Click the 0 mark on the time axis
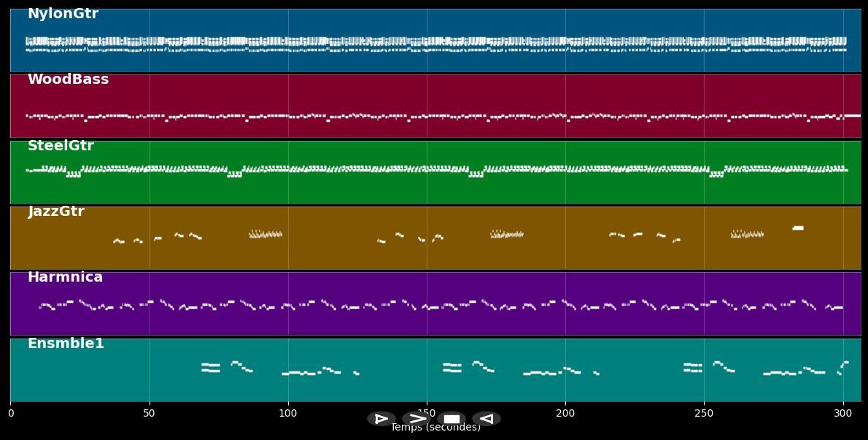 pos(11,413)
